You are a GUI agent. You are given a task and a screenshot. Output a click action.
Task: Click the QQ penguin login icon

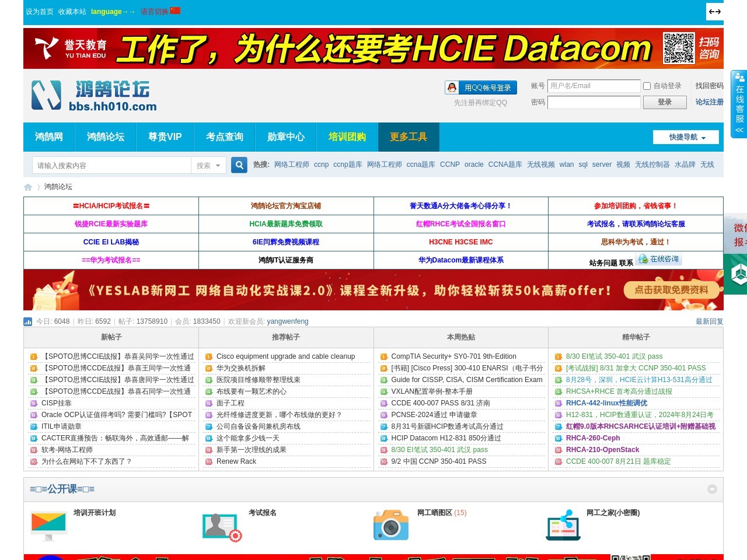coord(451,87)
